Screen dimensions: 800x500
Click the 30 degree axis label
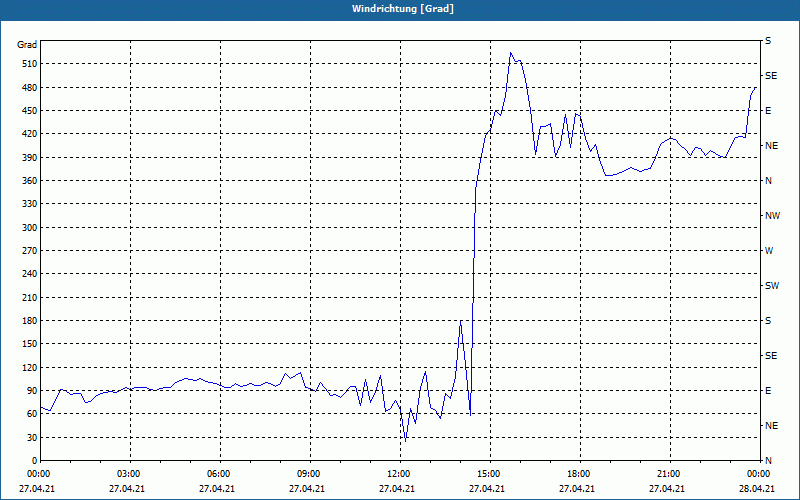(x=32, y=437)
